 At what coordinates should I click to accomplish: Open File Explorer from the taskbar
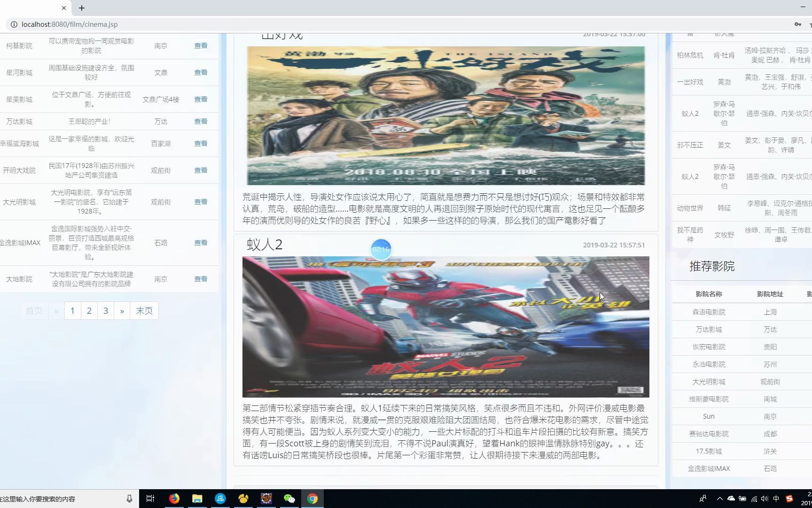(x=197, y=499)
